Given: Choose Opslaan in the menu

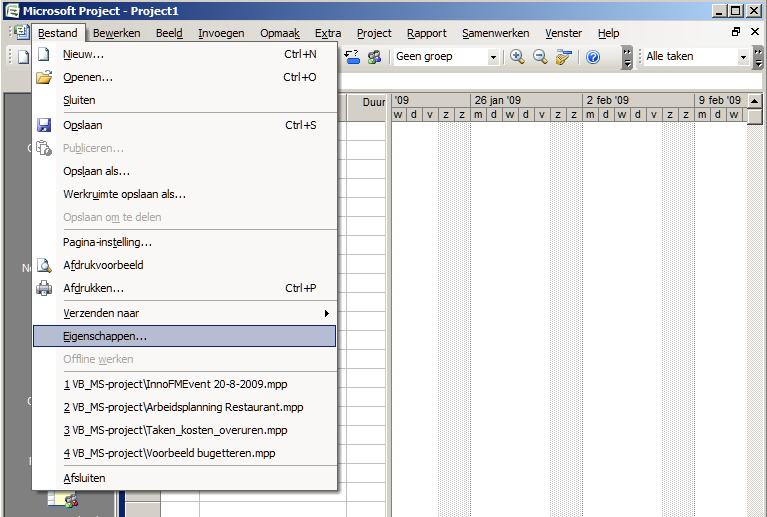Looking at the screenshot, I should (x=184, y=125).
